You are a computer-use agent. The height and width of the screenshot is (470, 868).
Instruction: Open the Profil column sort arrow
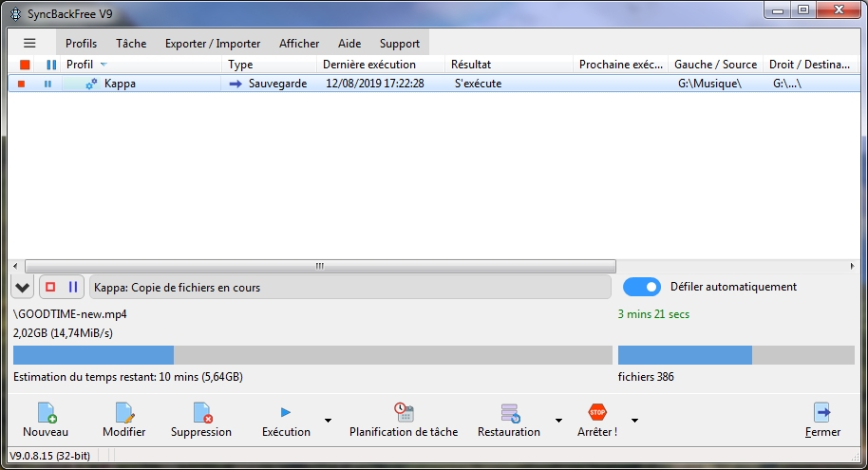(104, 65)
